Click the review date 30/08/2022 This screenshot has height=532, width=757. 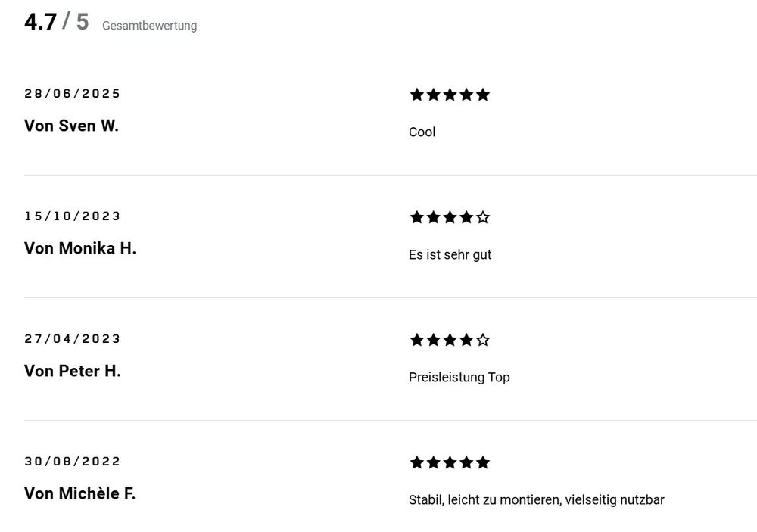click(73, 462)
